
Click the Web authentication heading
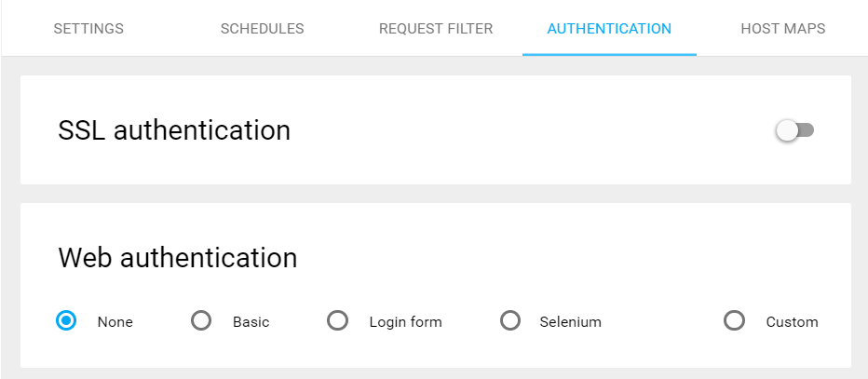click(178, 258)
